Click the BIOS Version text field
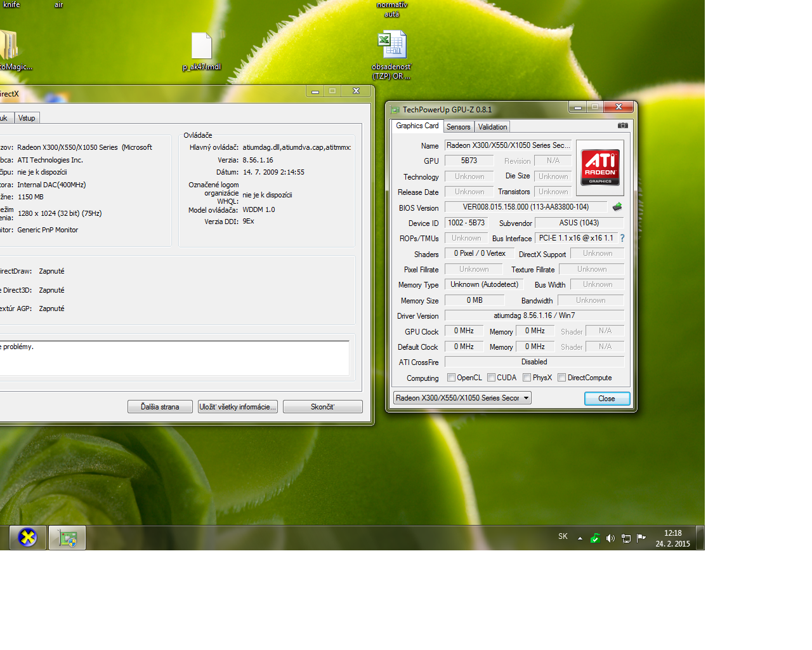 (x=525, y=207)
